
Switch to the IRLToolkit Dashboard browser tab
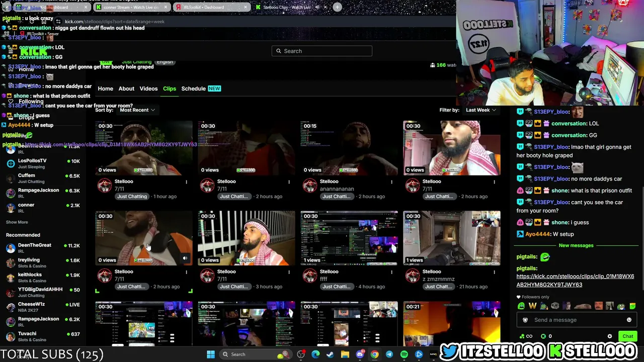point(211,8)
